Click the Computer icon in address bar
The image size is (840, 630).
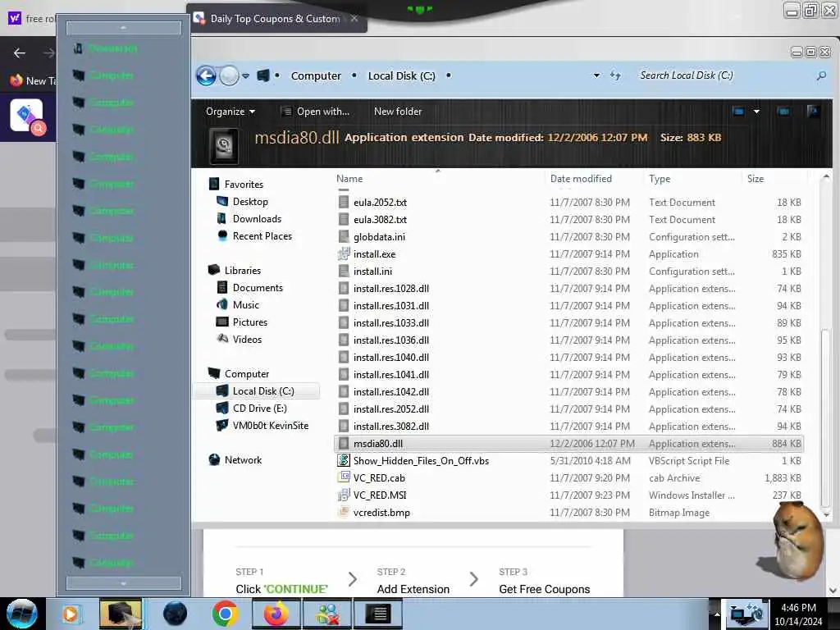point(263,75)
